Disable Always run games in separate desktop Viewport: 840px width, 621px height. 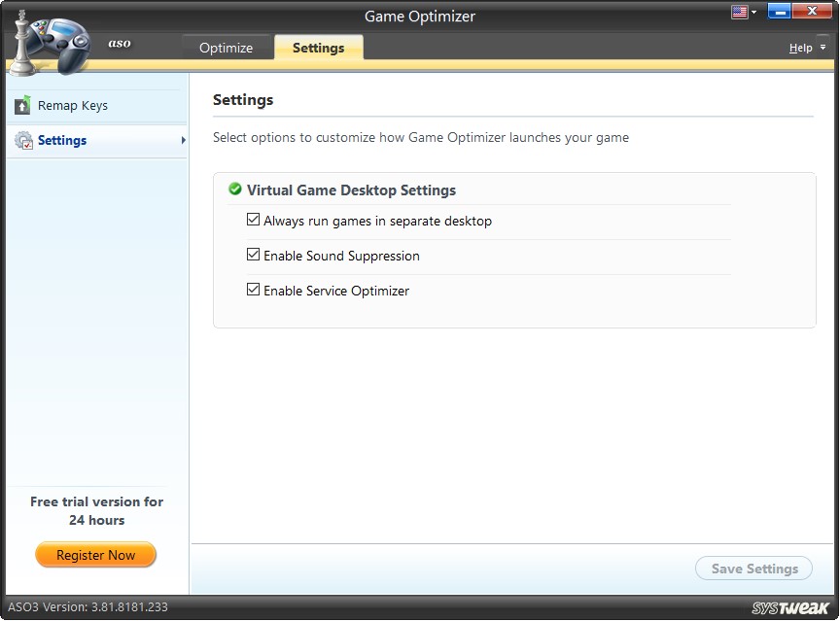pyautogui.click(x=253, y=220)
